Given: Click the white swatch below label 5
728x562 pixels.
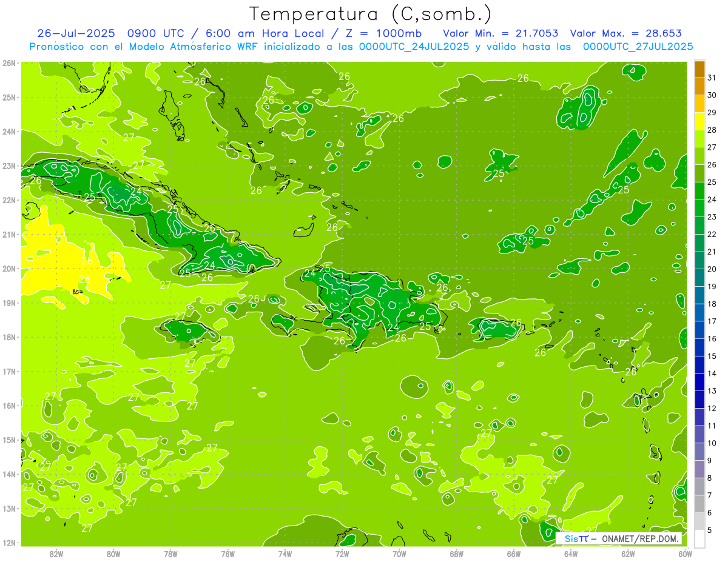Looking at the screenshot, I should coord(699,538).
